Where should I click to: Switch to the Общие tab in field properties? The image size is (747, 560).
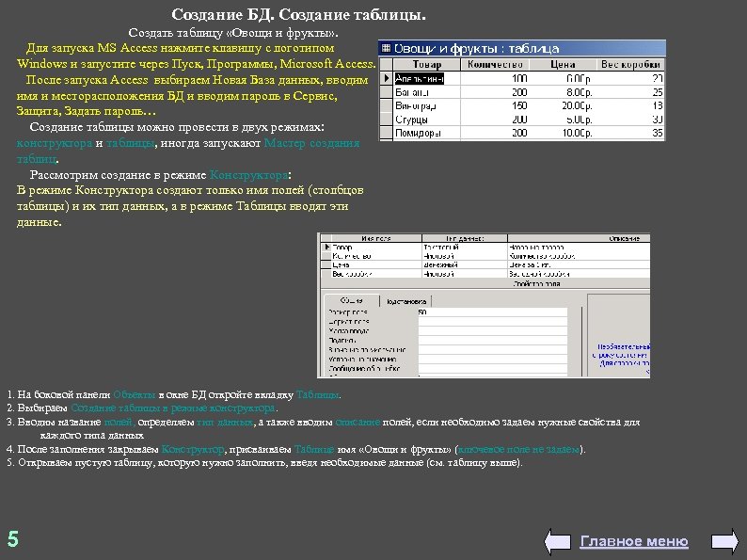point(352,301)
